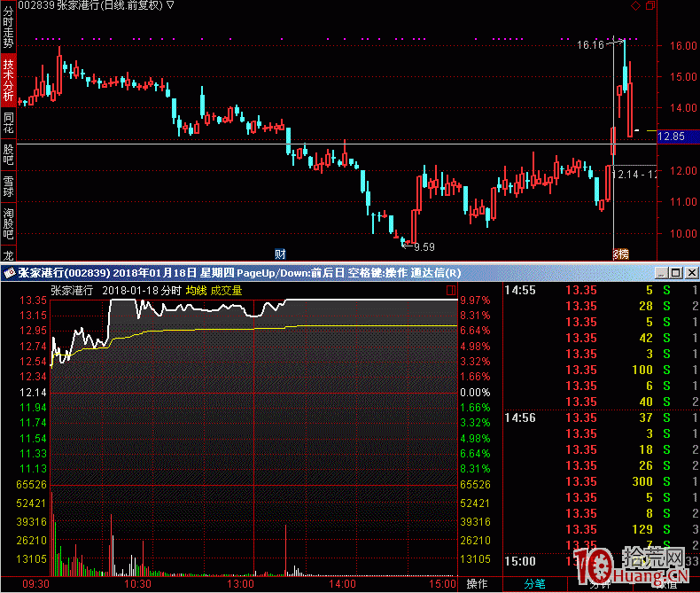
Task: Select the trade row with volume 28
Action: click(601, 307)
